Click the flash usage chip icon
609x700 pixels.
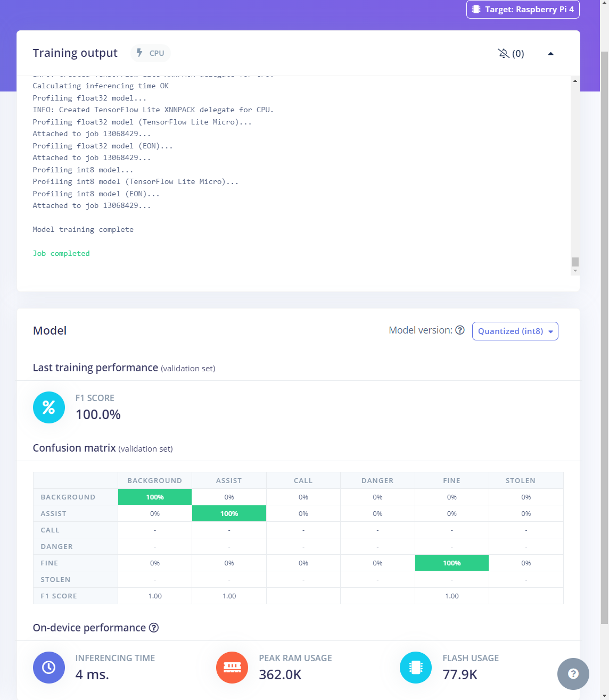coord(416,667)
